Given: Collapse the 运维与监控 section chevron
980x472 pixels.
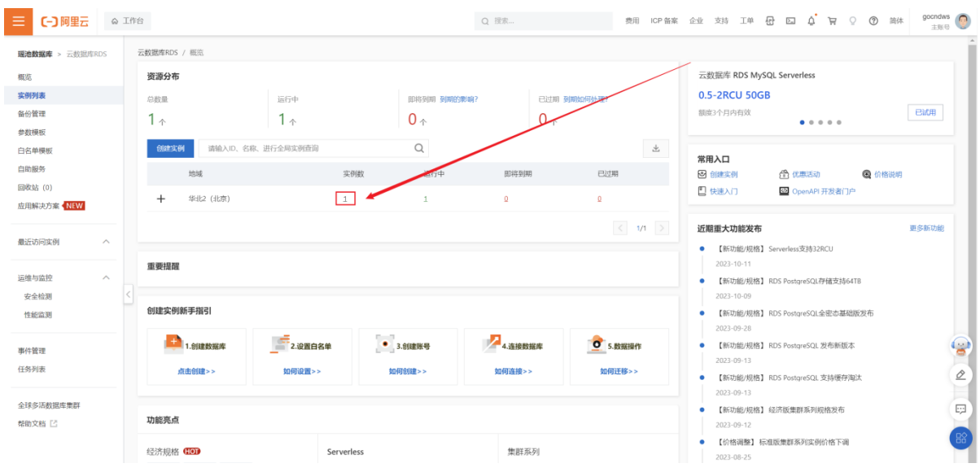Looking at the screenshot, I should (x=106, y=278).
